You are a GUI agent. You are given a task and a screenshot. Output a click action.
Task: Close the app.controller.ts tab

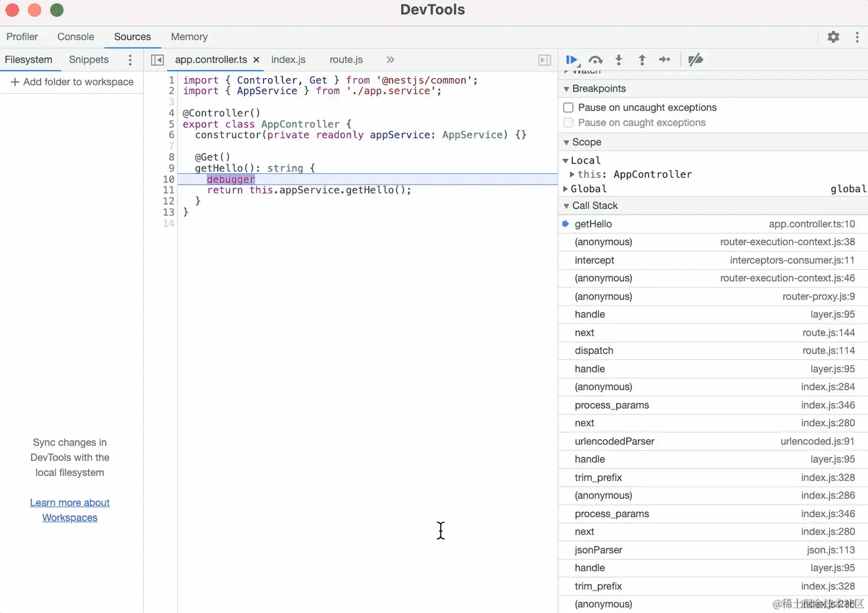coord(256,60)
